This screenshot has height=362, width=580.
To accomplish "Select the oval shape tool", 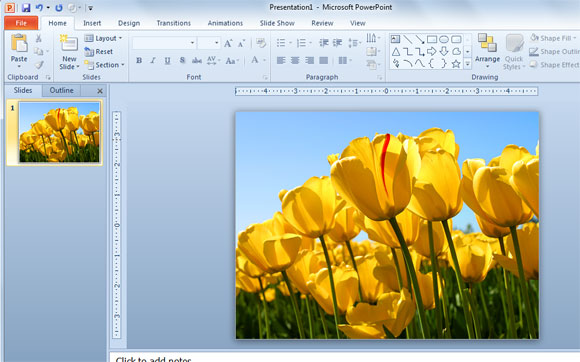I will pyautogui.click(x=444, y=39).
